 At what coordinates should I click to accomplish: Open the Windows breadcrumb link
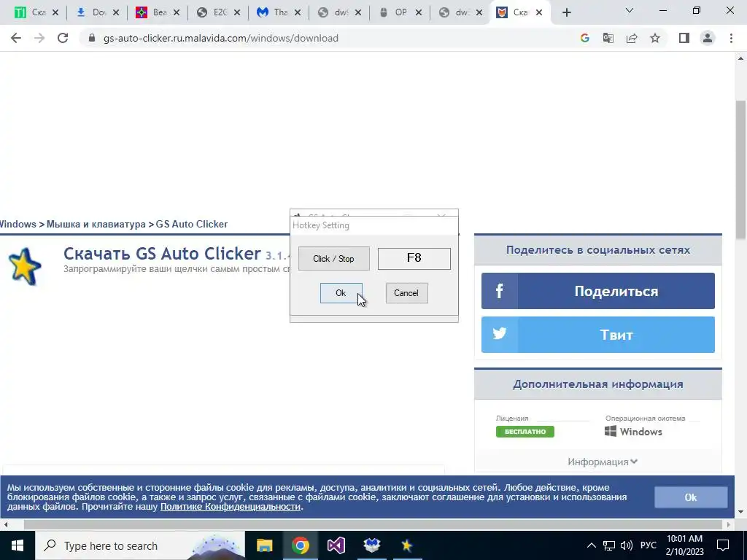coord(18,225)
